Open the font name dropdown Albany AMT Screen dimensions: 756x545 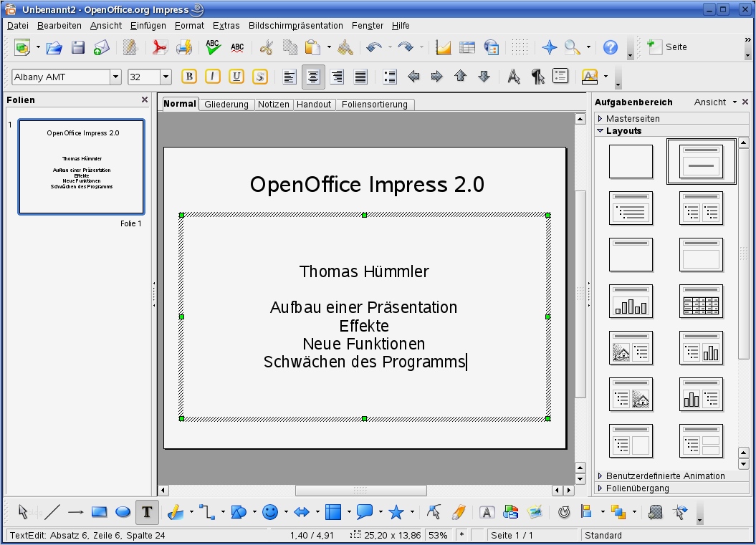tap(115, 77)
